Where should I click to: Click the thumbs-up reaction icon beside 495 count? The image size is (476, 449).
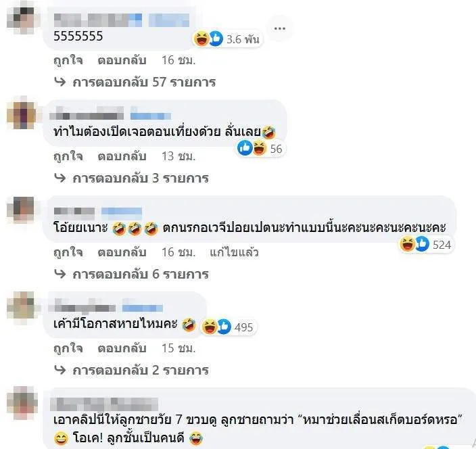[x=224, y=327]
